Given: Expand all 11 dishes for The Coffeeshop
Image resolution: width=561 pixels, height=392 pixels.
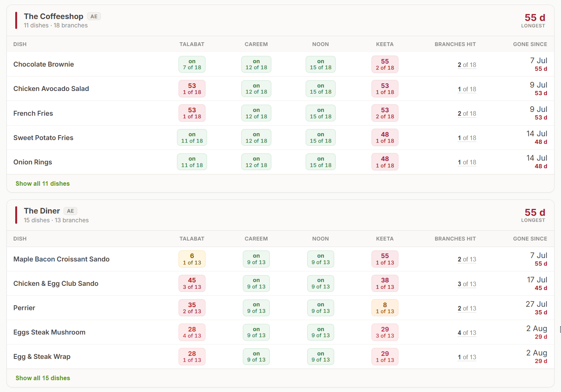Looking at the screenshot, I should [43, 183].
